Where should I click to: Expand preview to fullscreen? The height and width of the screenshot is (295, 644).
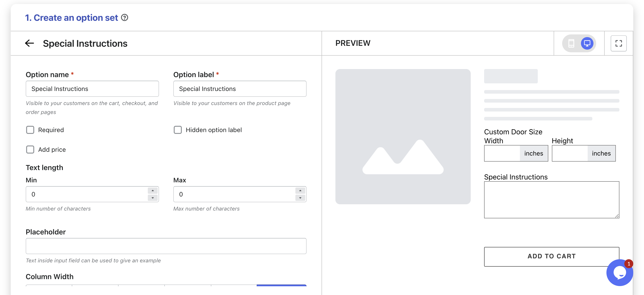tap(618, 43)
